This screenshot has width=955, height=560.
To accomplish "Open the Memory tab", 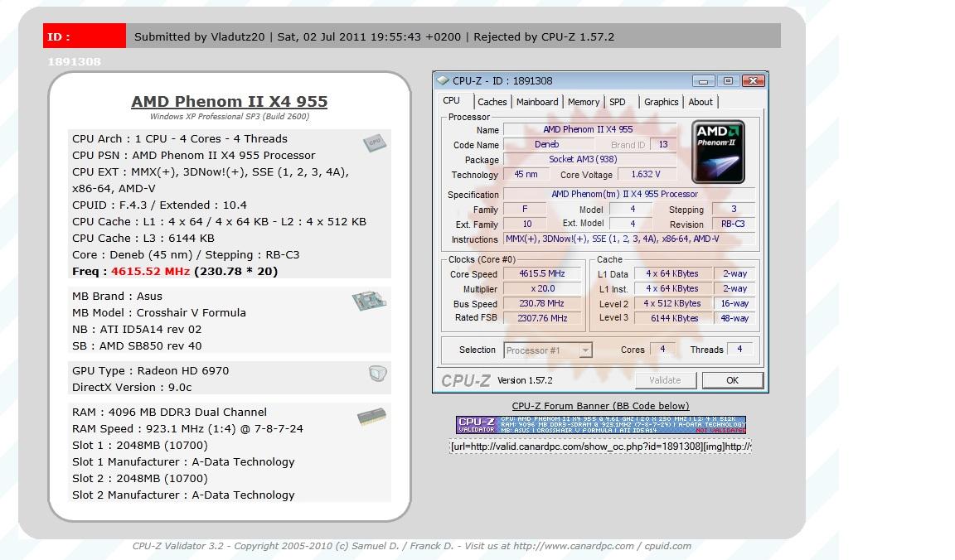I will point(584,102).
